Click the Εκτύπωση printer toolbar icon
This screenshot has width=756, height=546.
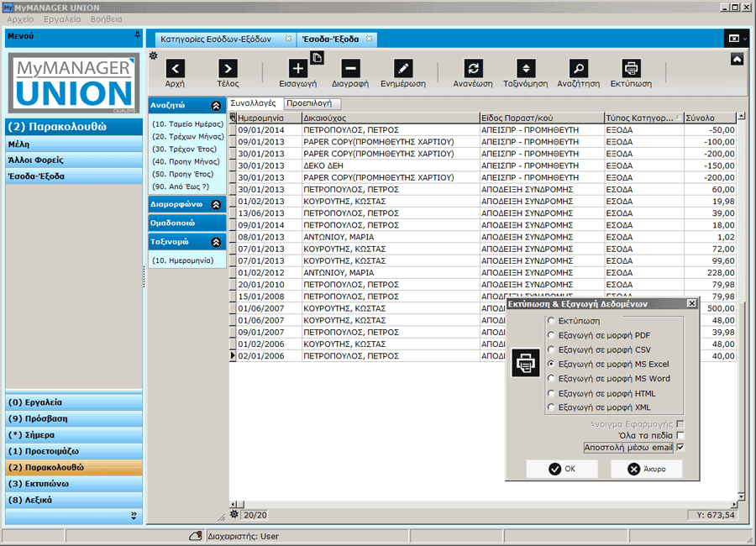[631, 69]
